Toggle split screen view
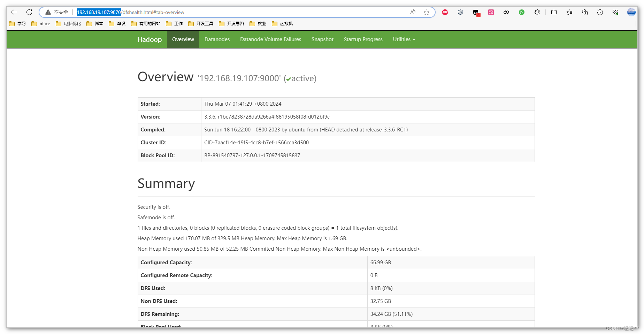The height and width of the screenshot is (334, 644). [x=554, y=12]
